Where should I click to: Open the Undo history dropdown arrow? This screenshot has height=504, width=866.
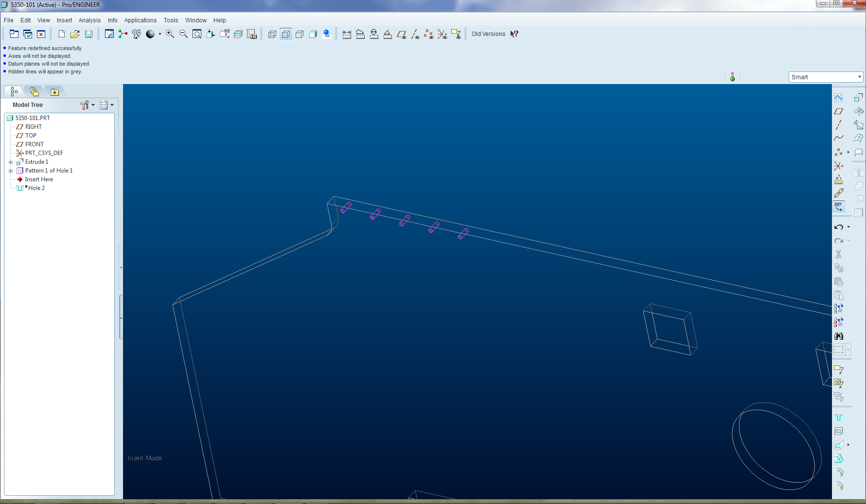click(x=848, y=227)
